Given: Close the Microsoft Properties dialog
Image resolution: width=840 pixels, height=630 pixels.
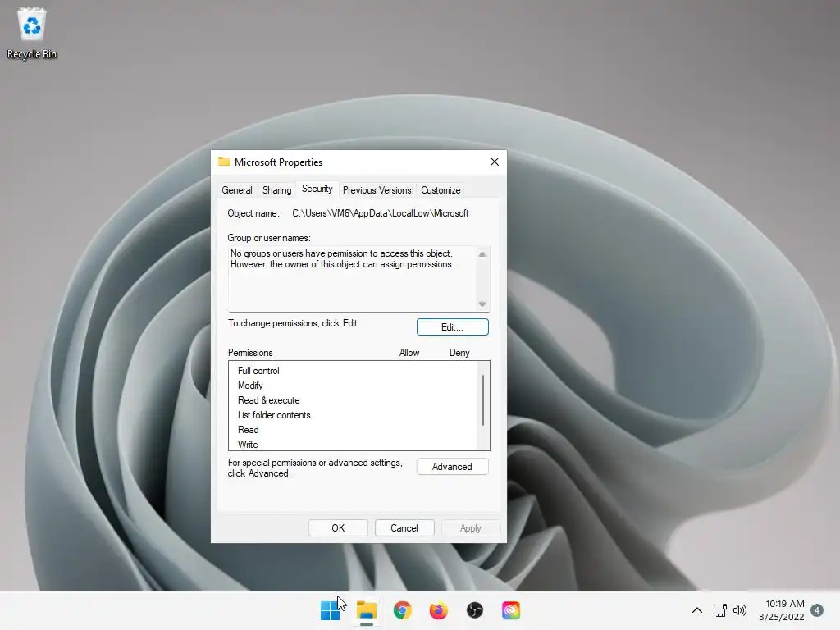Looking at the screenshot, I should coord(495,162).
